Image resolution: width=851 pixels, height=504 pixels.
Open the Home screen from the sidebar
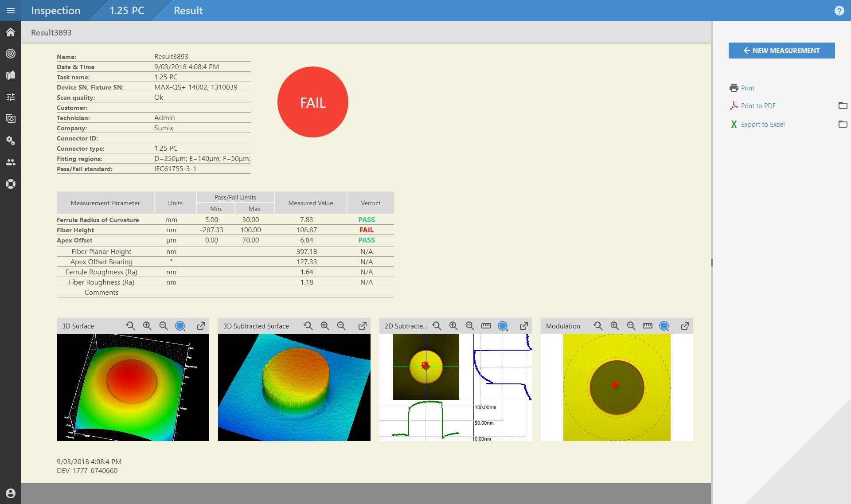click(11, 32)
